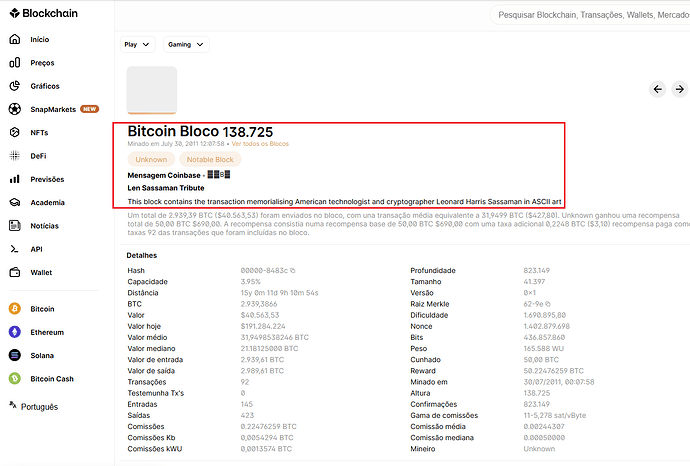690x466 pixels.
Task: Click the Previsões bars icon
Action: pyautogui.click(x=15, y=179)
